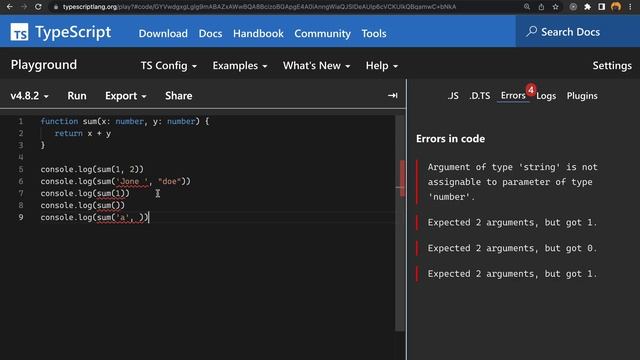Click code line 1 function sum declaration

pos(124,122)
